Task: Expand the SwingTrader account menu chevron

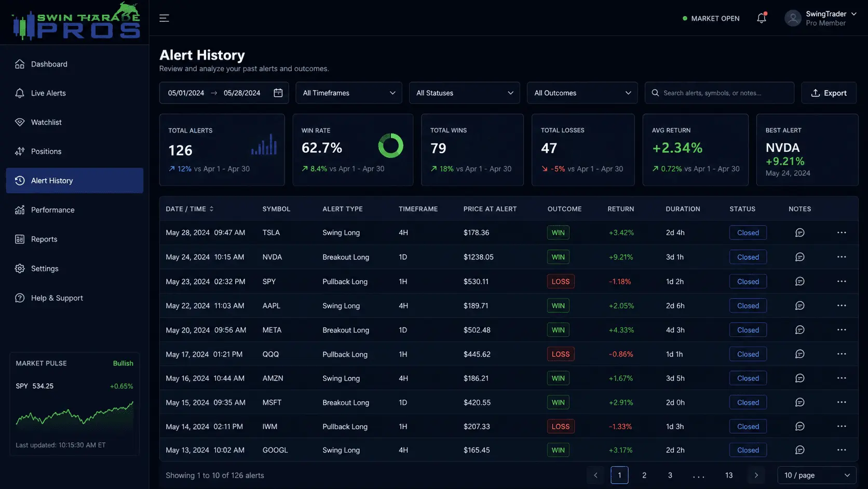Action: 853,14
